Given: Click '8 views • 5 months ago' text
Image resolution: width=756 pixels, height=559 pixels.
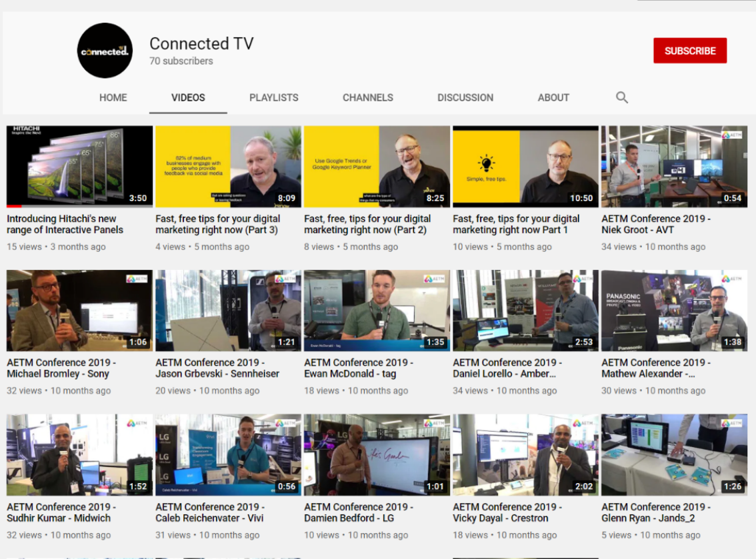Looking at the screenshot, I should click(351, 247).
